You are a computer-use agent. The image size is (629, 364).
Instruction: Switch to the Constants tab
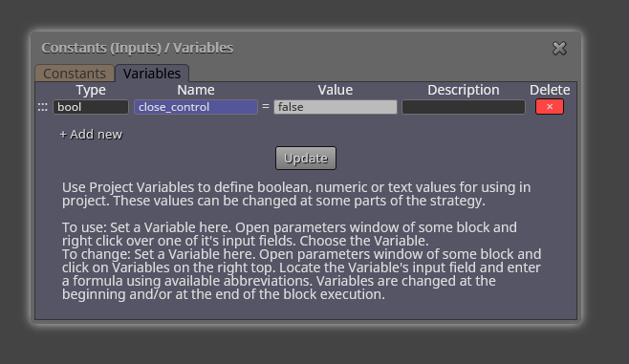(x=75, y=74)
